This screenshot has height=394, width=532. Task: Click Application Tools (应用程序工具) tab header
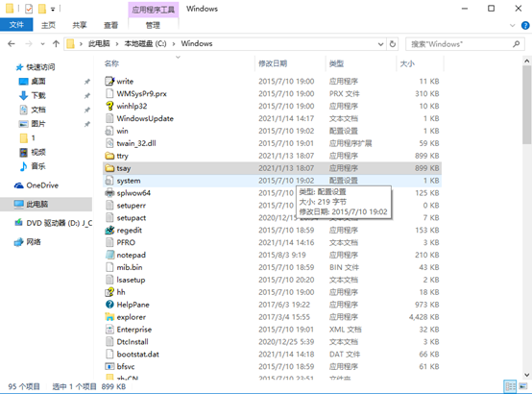[153, 10]
